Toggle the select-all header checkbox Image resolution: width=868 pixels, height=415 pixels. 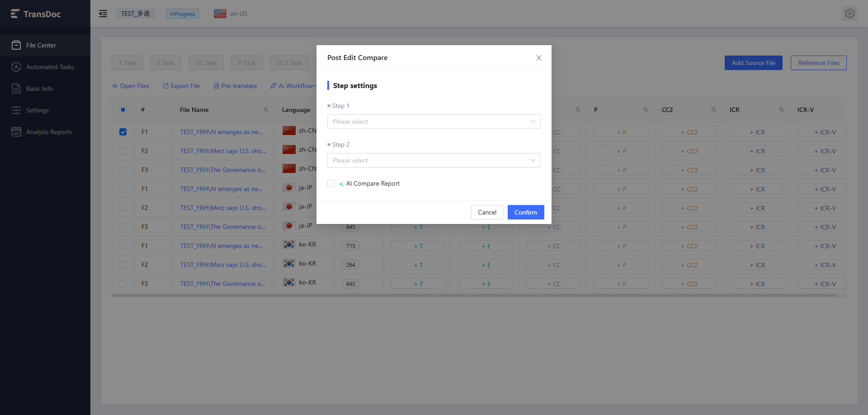(123, 110)
